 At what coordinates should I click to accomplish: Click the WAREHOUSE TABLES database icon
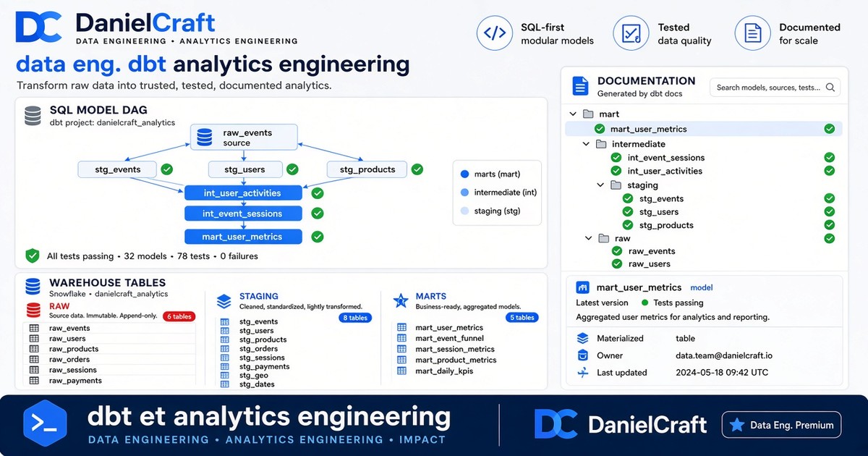33,287
